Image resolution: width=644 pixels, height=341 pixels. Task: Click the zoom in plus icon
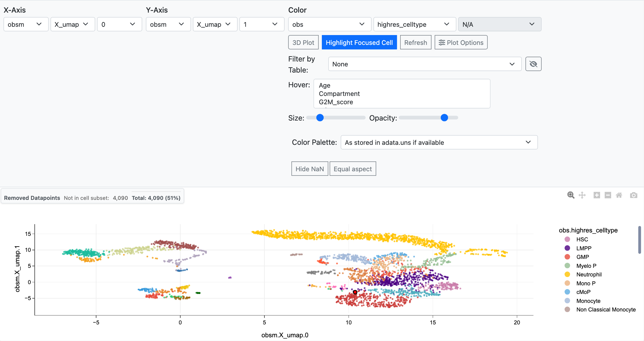click(x=597, y=195)
